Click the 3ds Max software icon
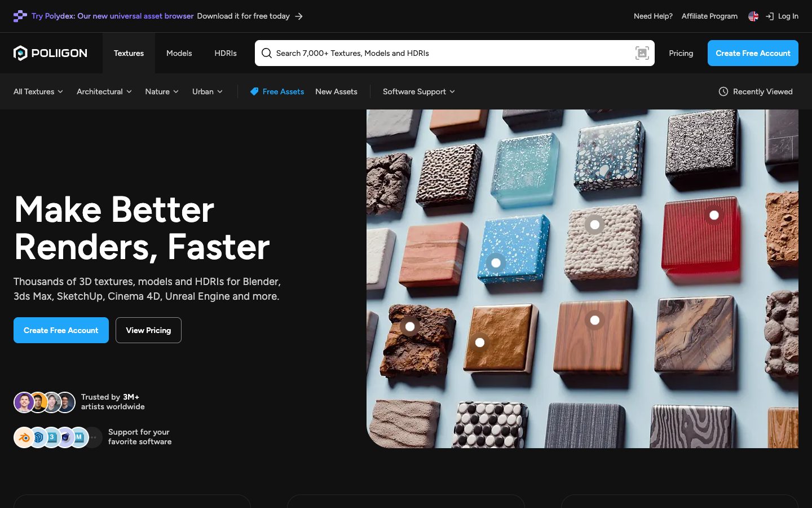 click(52, 437)
